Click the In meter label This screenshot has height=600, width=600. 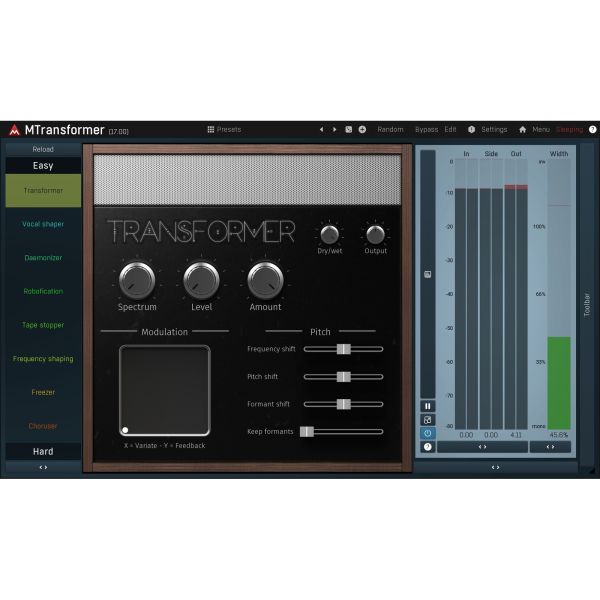[466, 154]
